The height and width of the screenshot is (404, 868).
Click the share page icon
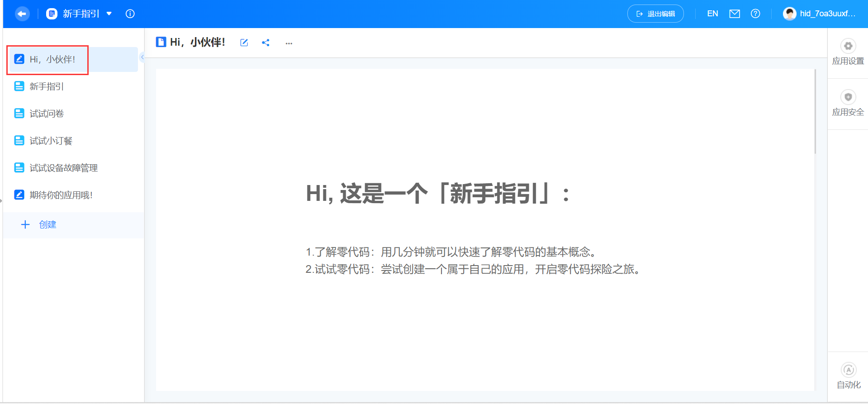(x=266, y=43)
